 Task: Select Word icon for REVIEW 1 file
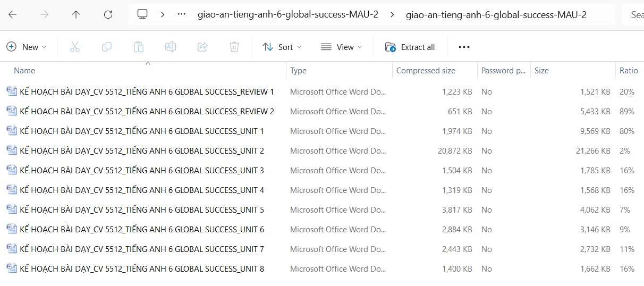coord(12,91)
